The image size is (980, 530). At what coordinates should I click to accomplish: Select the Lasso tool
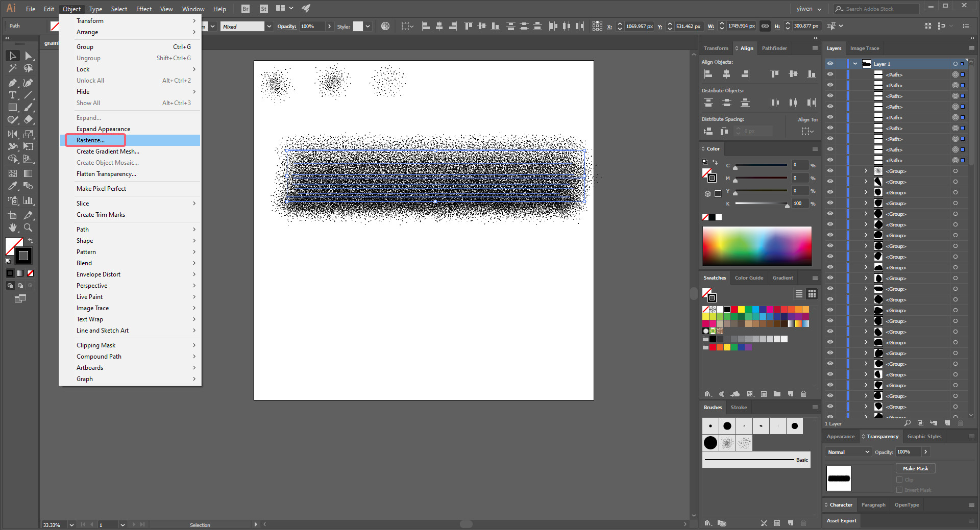click(x=29, y=68)
